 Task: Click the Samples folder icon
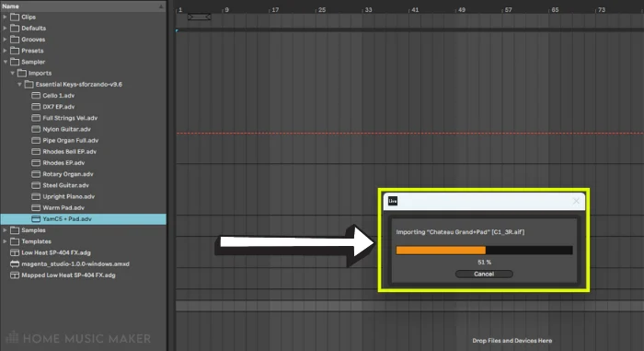(x=15, y=230)
